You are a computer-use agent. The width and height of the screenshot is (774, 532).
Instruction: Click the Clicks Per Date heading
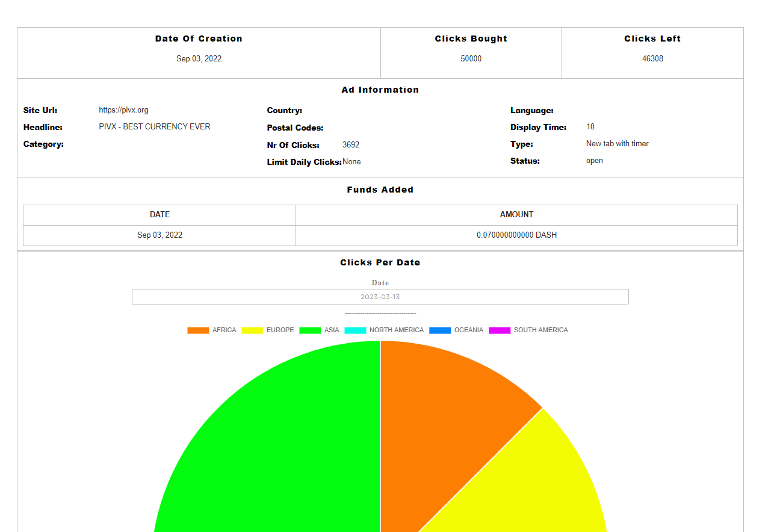coord(380,262)
